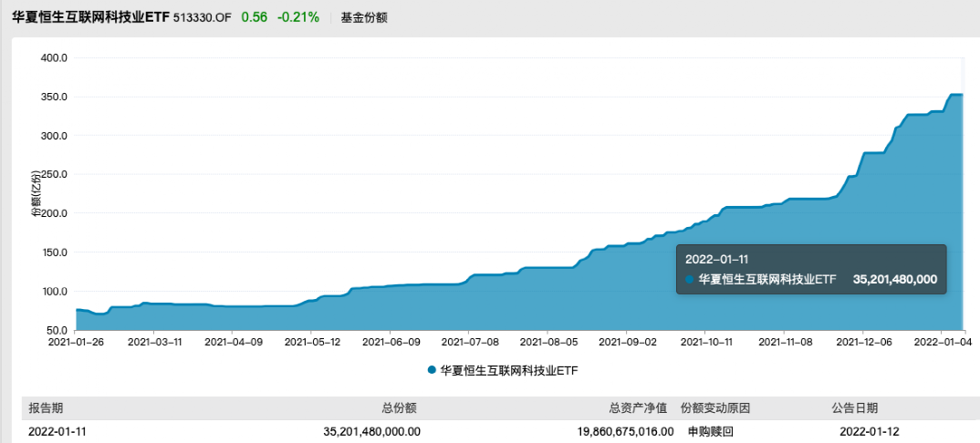This screenshot has height=443, width=980.
Task: Sort by 总份额 column header
Action: click(x=399, y=408)
